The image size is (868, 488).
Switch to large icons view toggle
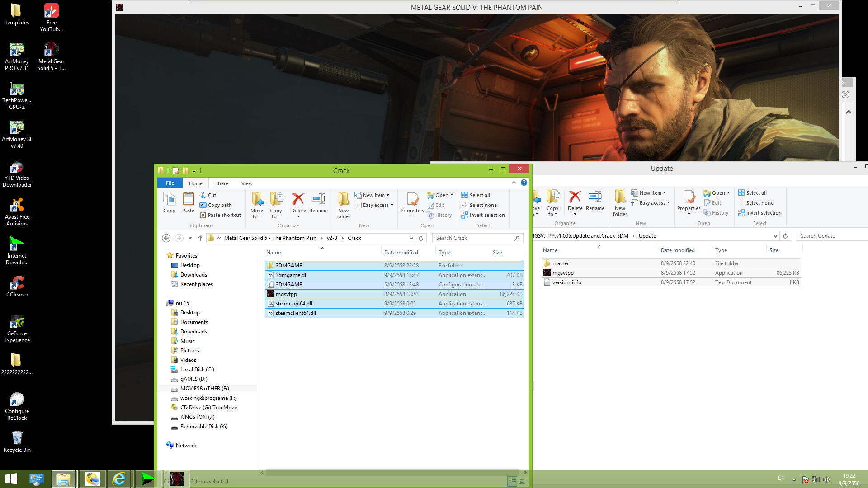[522, 481]
